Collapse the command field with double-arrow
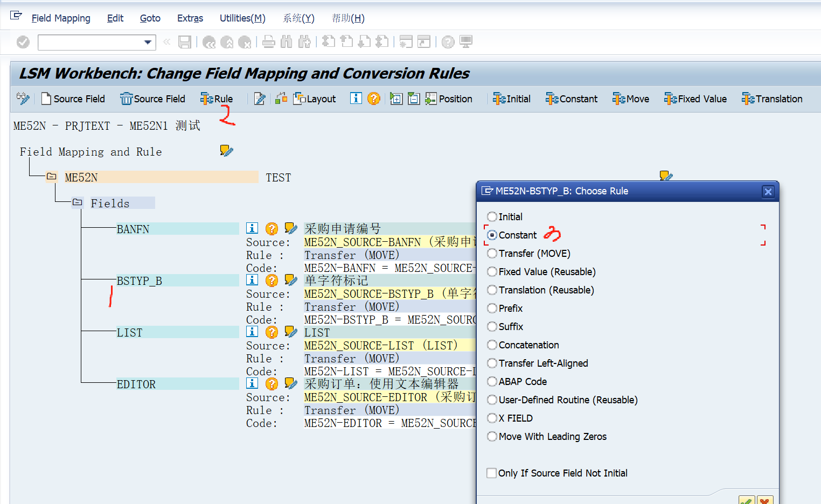 (167, 42)
